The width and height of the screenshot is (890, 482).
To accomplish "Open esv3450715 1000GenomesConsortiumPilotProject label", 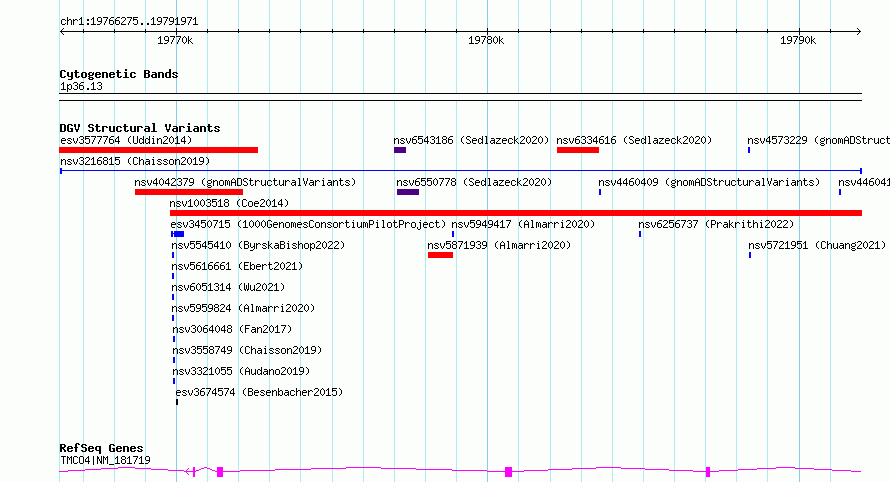I will coord(308,224).
